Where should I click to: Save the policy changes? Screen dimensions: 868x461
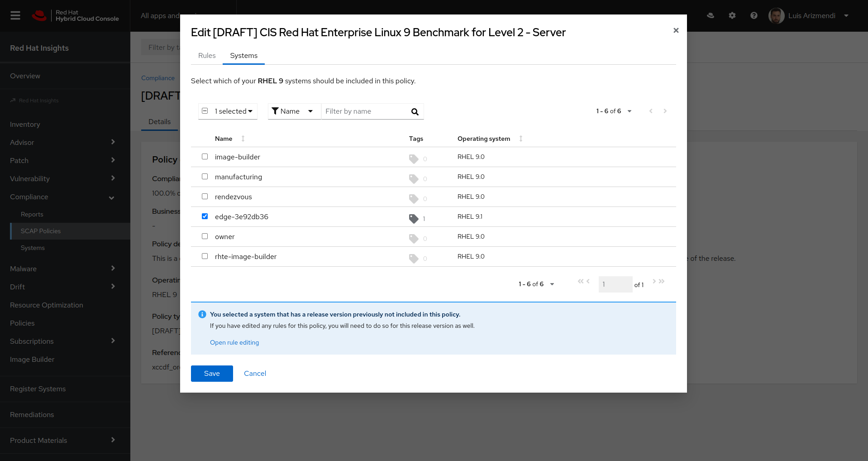[x=212, y=374]
